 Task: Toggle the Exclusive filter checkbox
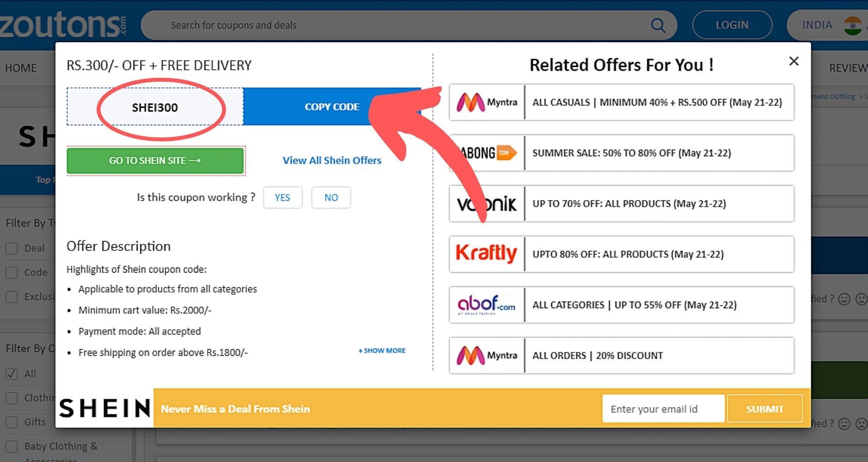pos(12,297)
